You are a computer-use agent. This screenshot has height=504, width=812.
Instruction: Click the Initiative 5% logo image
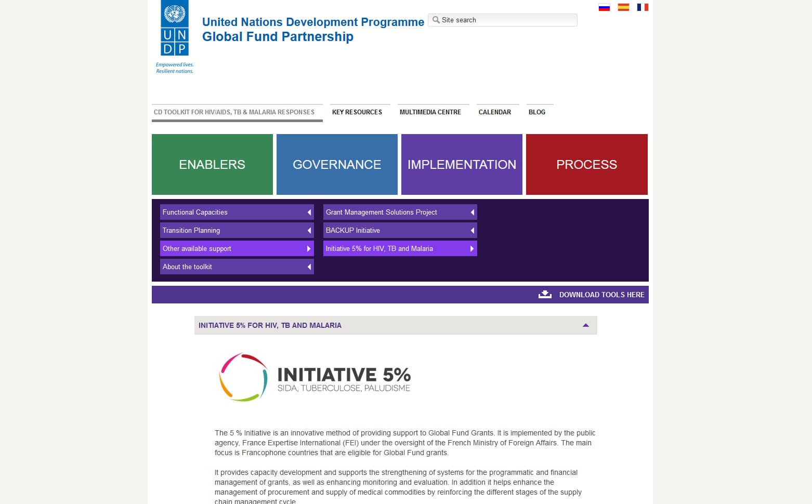[x=315, y=377]
